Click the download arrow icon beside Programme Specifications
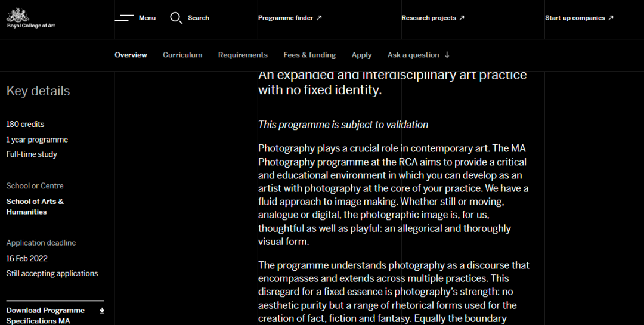Screen dimensions: 644x325 (102, 311)
